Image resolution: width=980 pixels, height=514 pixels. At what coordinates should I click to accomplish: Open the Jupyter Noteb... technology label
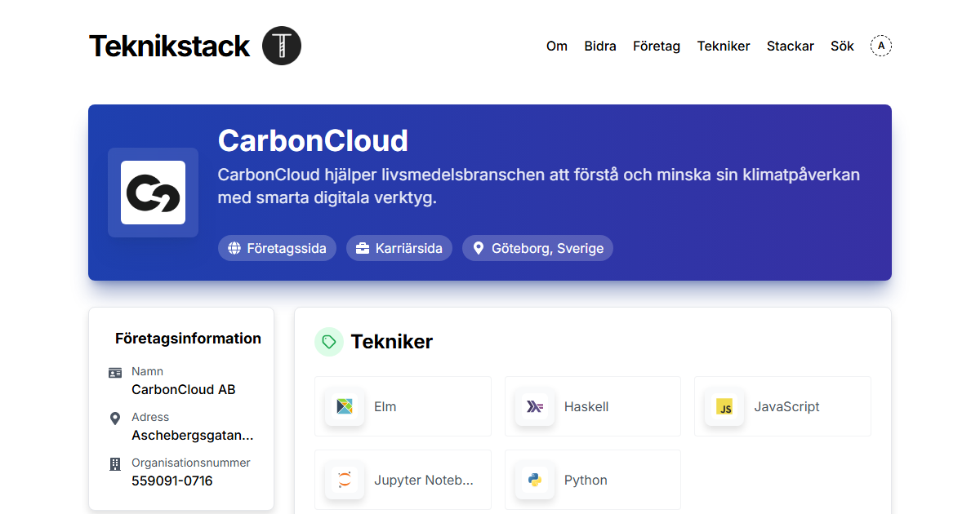[424, 480]
